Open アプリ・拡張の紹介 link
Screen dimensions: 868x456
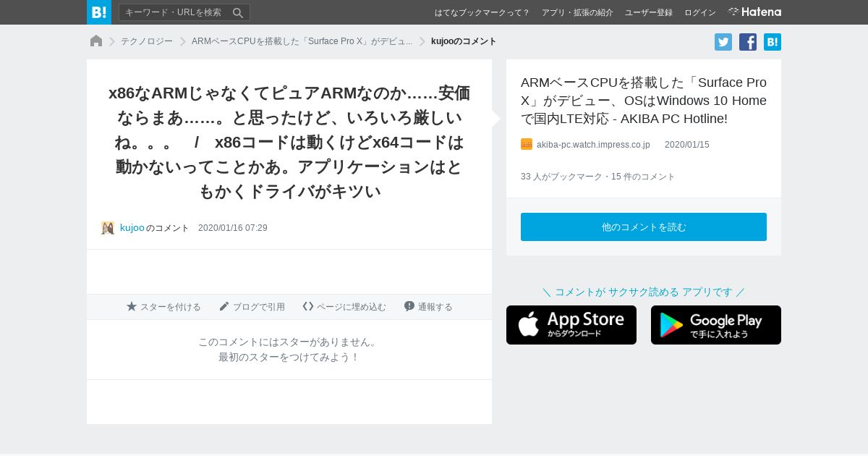pyautogui.click(x=577, y=12)
